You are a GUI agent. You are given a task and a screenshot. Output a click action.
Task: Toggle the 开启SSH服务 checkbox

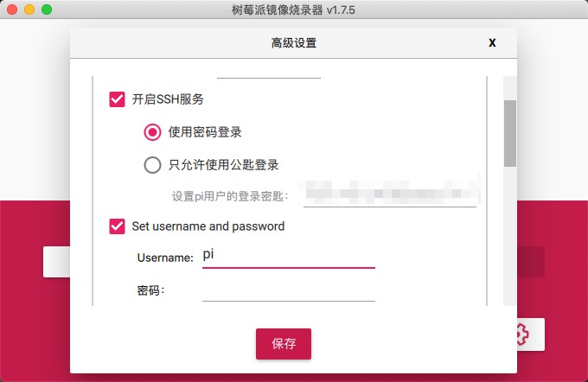tap(117, 99)
